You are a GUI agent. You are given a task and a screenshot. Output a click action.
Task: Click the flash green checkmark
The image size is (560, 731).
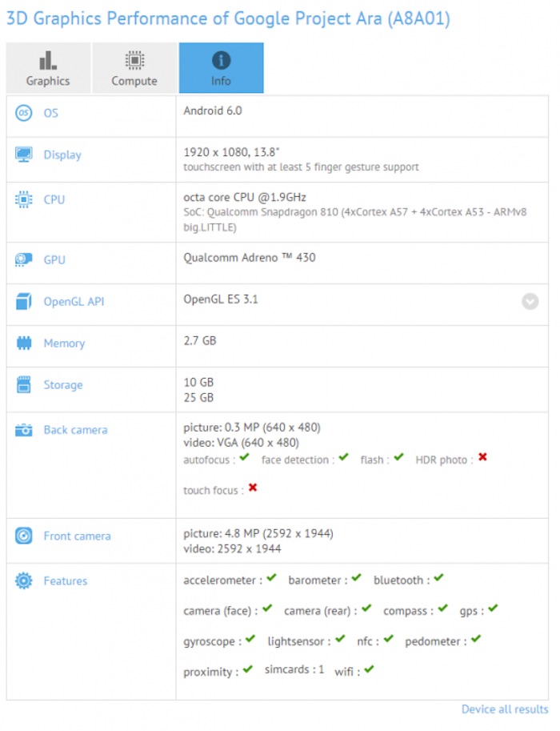click(x=398, y=457)
